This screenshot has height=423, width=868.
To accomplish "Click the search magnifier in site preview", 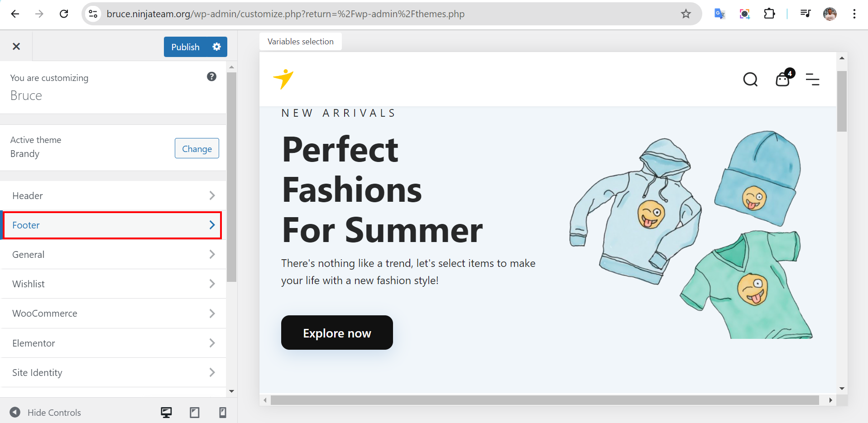I will coord(750,80).
